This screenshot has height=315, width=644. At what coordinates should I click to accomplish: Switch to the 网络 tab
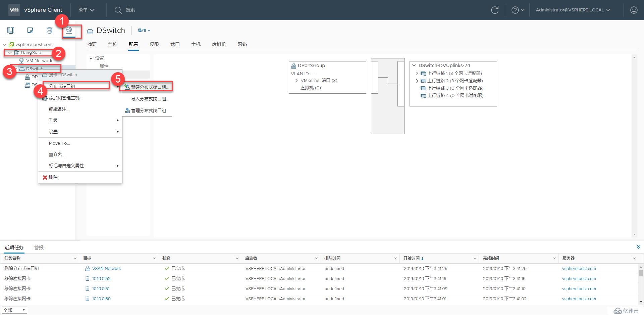tap(242, 44)
